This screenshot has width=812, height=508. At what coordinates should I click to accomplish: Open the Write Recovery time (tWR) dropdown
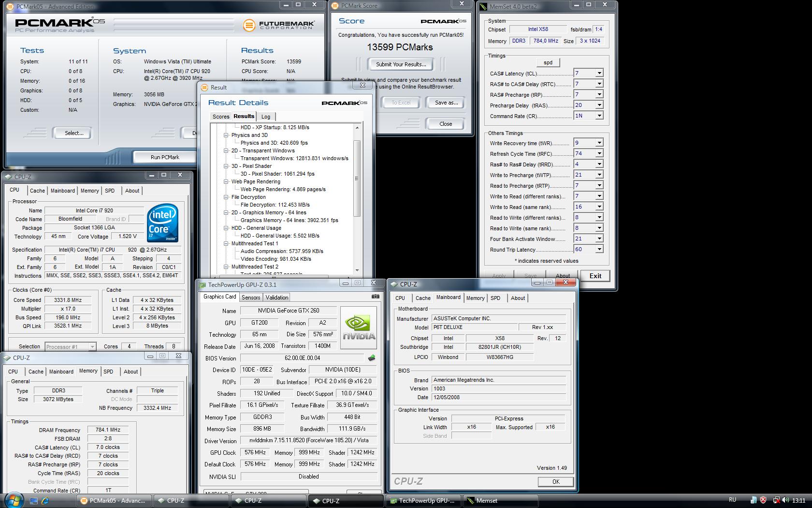point(599,143)
